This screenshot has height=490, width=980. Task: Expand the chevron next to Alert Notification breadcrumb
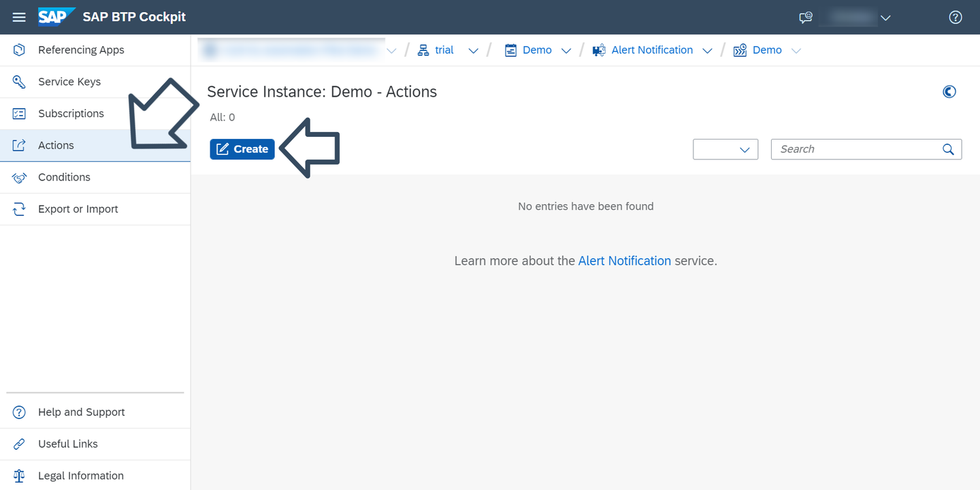(707, 51)
